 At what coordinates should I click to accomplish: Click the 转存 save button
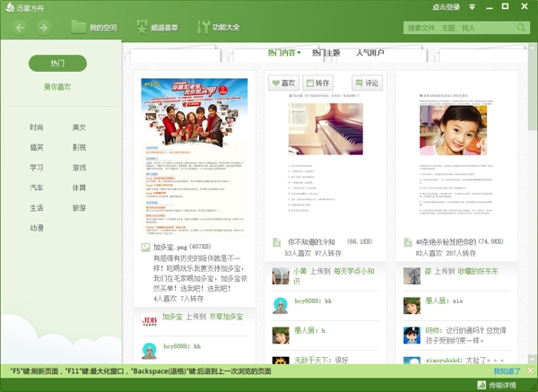click(317, 83)
